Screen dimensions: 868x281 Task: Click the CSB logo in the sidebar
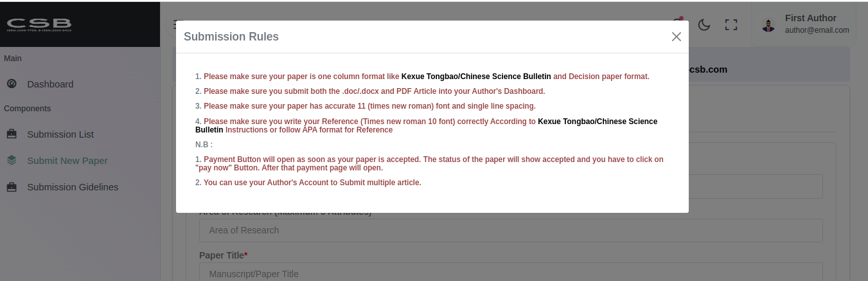(39, 24)
